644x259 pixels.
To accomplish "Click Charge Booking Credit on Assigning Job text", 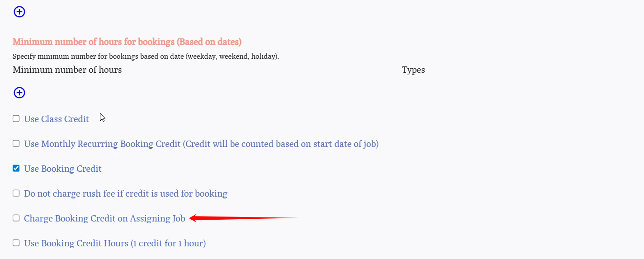I will click(104, 219).
